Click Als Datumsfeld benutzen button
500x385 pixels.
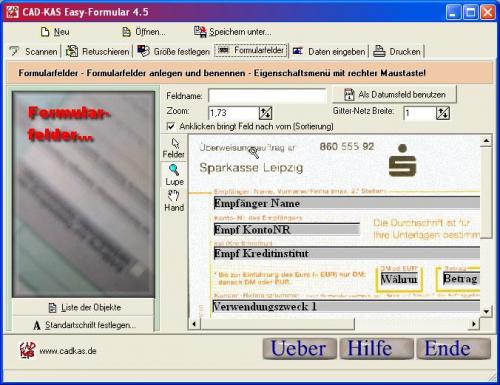coord(394,95)
